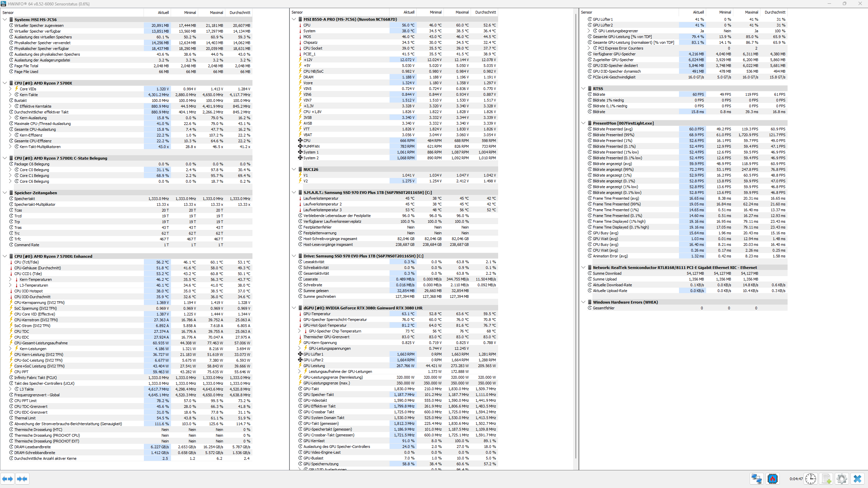Maximize the HWiNFO window
This screenshot has height=488, width=868.
point(845,4)
